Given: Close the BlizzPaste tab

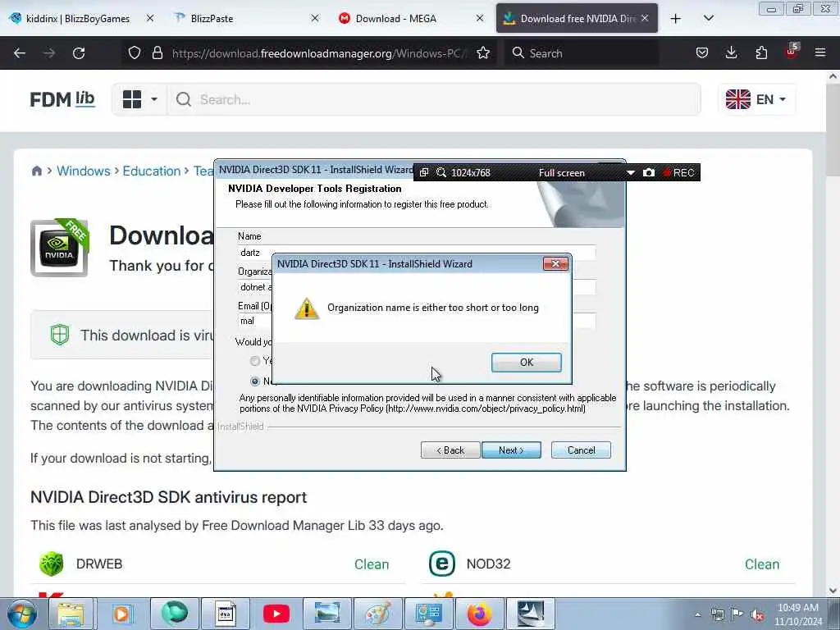Looking at the screenshot, I should (x=315, y=18).
